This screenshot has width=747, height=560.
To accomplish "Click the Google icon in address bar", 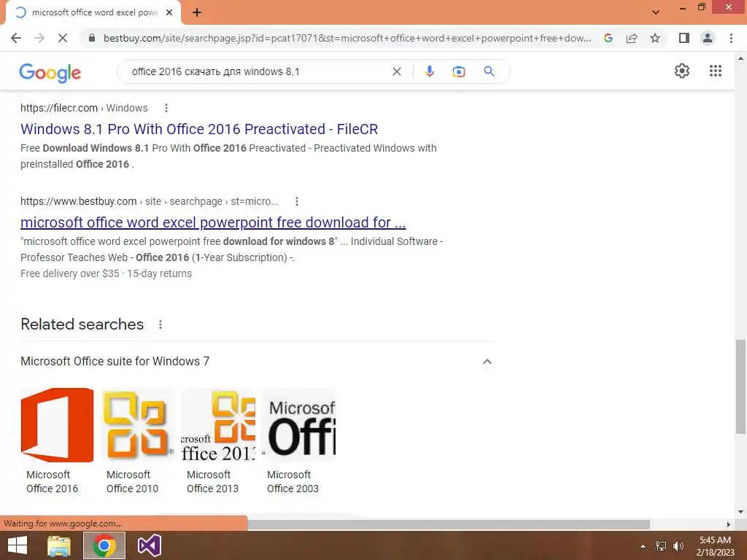I will pyautogui.click(x=608, y=38).
